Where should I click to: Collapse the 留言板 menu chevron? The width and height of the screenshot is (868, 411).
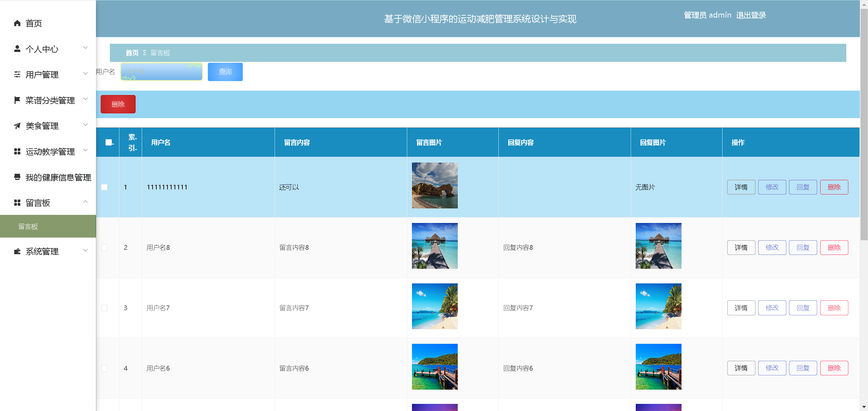click(x=85, y=202)
